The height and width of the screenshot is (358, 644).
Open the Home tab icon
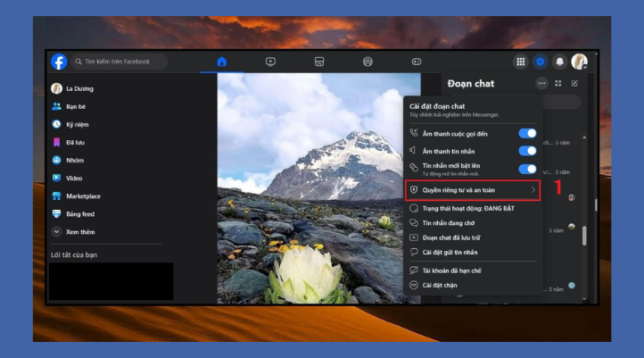222,62
